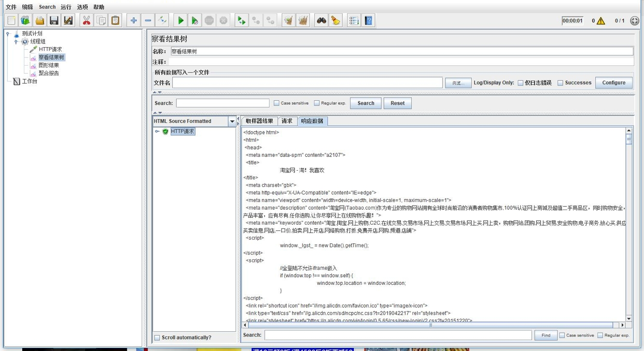Open the 运行 menu

pyautogui.click(x=66, y=7)
